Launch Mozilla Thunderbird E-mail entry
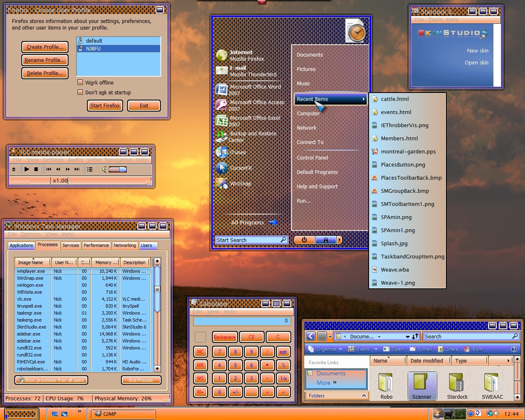This screenshot has height=420, width=525. [246, 71]
